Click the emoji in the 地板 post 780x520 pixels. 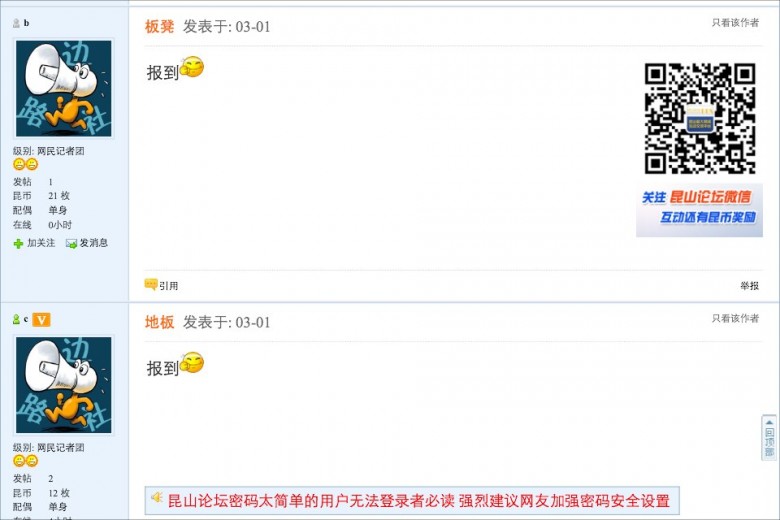192,363
